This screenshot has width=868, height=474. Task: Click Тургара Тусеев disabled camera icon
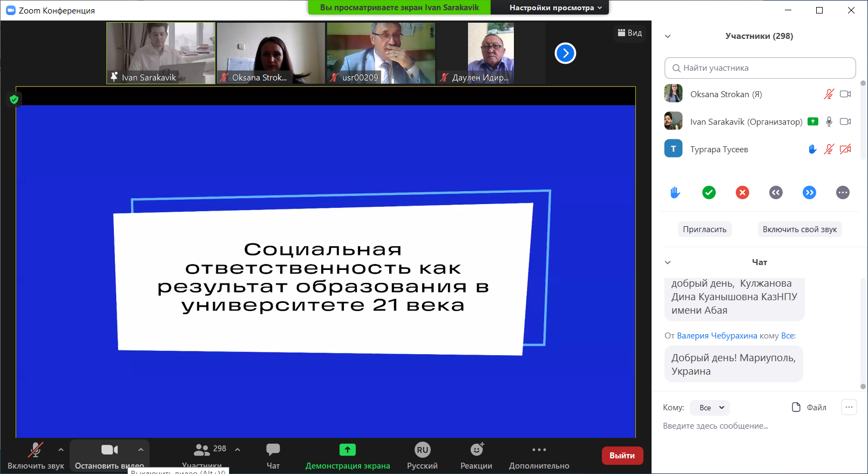845,149
